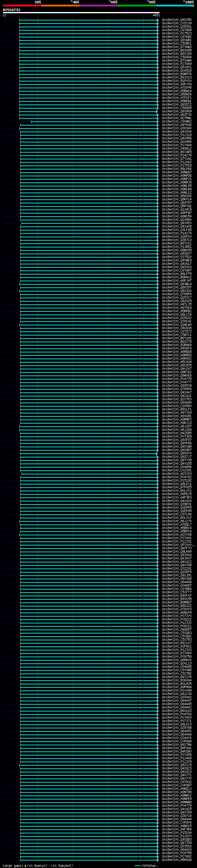197x868 pixels.
Task: Select hit label UniRef100_P04778
Action: [176, 379]
